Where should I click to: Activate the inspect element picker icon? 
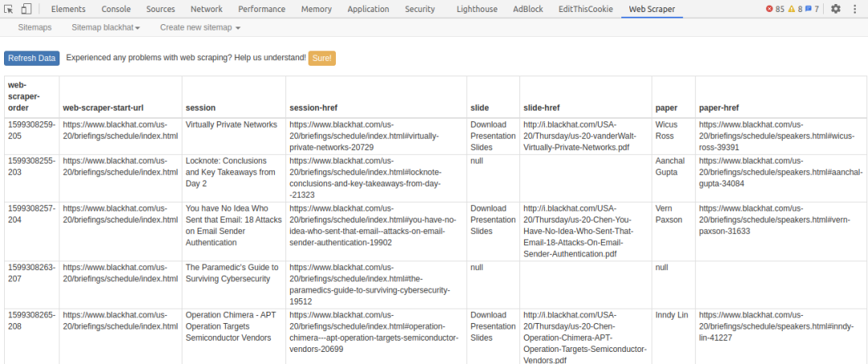(9, 9)
